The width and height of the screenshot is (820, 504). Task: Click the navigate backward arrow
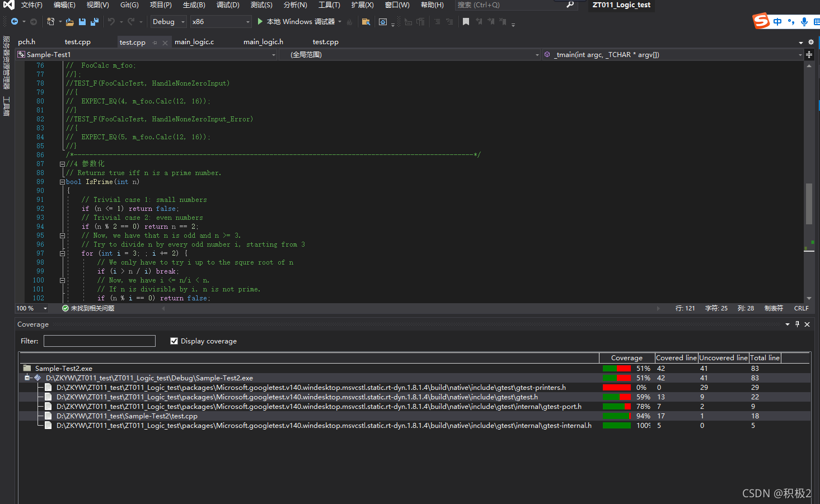(15, 21)
